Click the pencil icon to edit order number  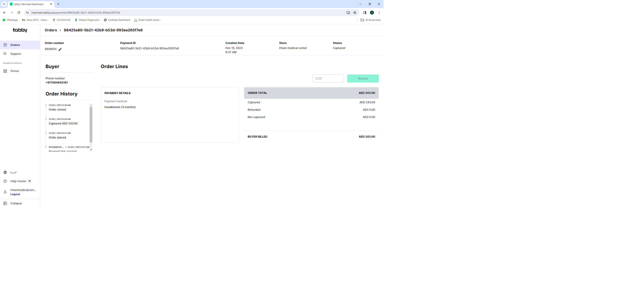(60, 49)
